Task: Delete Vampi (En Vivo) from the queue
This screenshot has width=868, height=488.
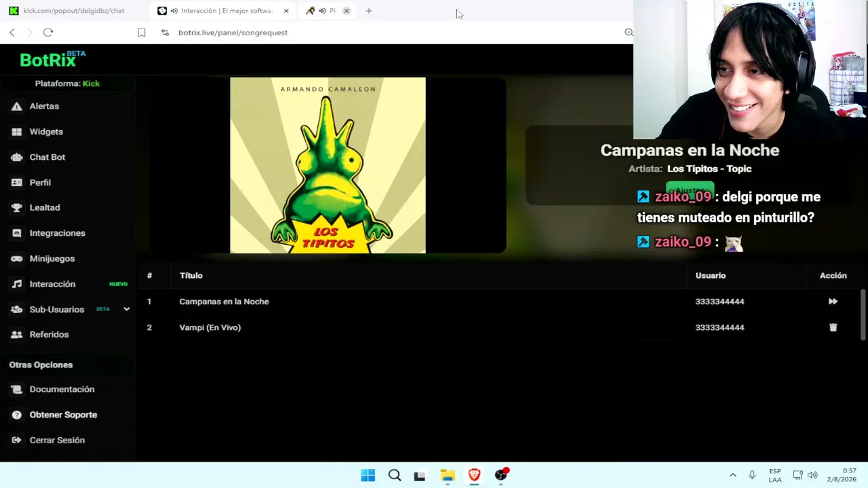Action: click(x=833, y=327)
